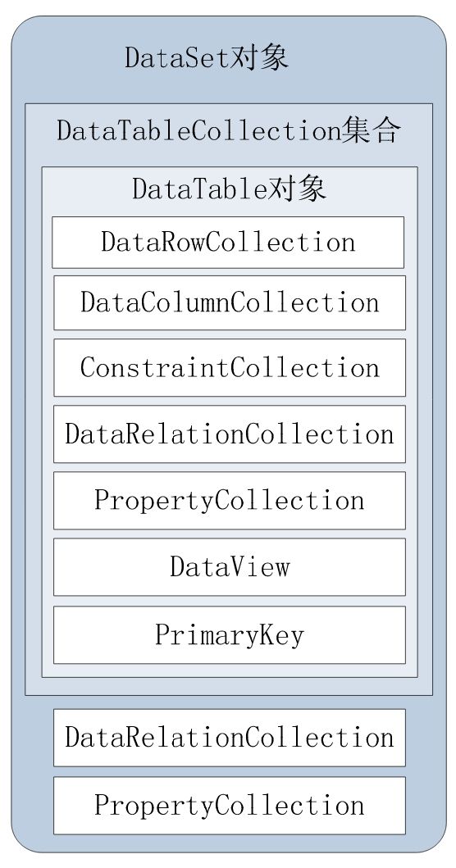Click the DataRowCollection box
The height and width of the screenshot is (868, 456).
pyautogui.click(x=228, y=243)
